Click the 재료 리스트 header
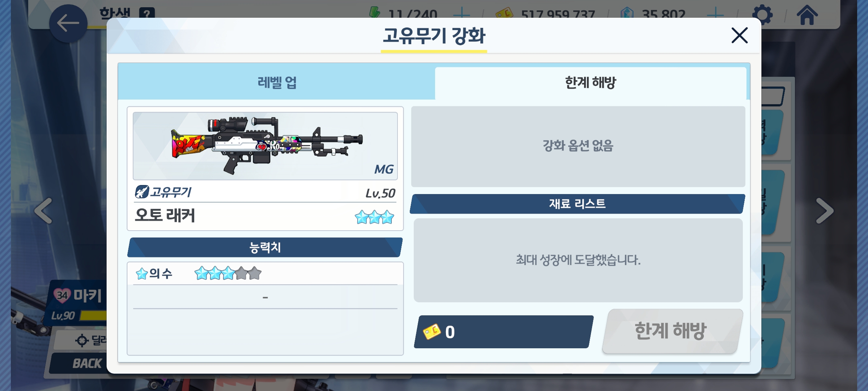 (577, 203)
